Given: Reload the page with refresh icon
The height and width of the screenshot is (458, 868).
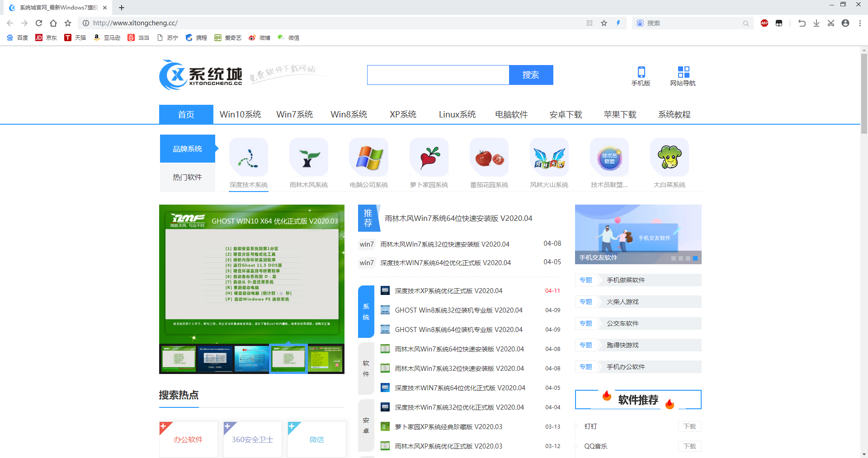Looking at the screenshot, I should point(39,23).
